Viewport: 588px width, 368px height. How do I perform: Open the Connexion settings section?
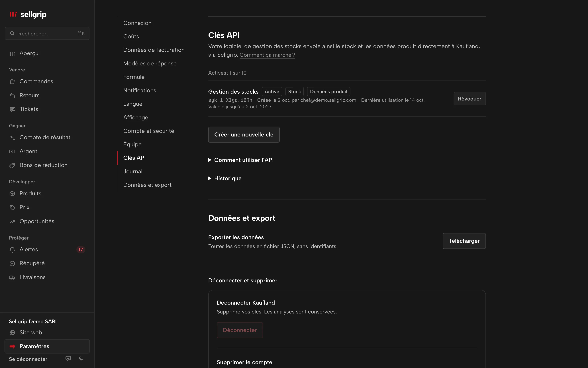point(137,23)
